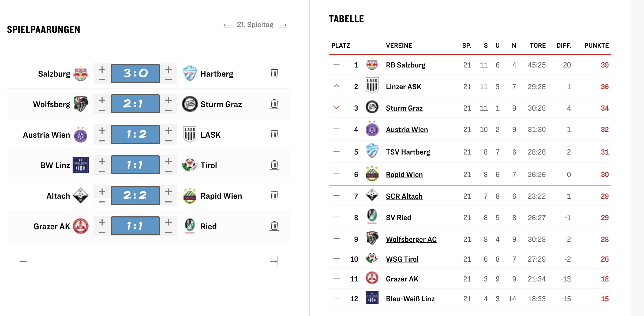This screenshot has height=316, width=644.
Task: Remove the Austria Wien vs LASK result
Action: pos(274,134)
